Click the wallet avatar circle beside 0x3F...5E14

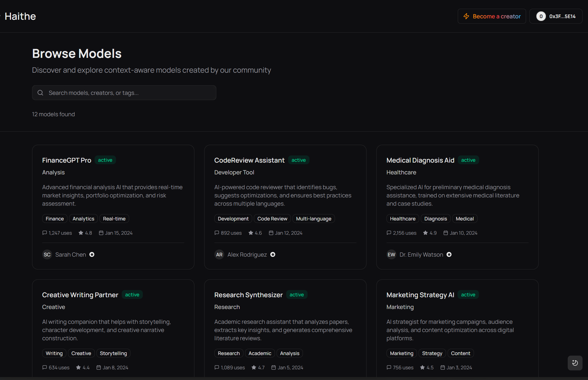541,16
